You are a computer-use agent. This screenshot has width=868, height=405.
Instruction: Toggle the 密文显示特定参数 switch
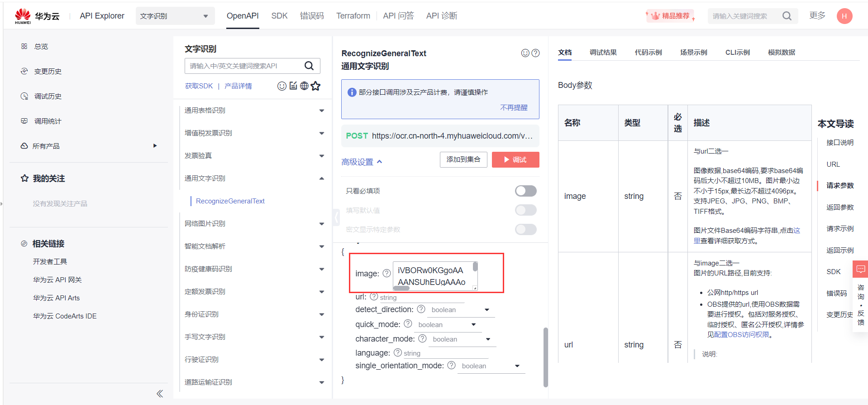pos(525,229)
